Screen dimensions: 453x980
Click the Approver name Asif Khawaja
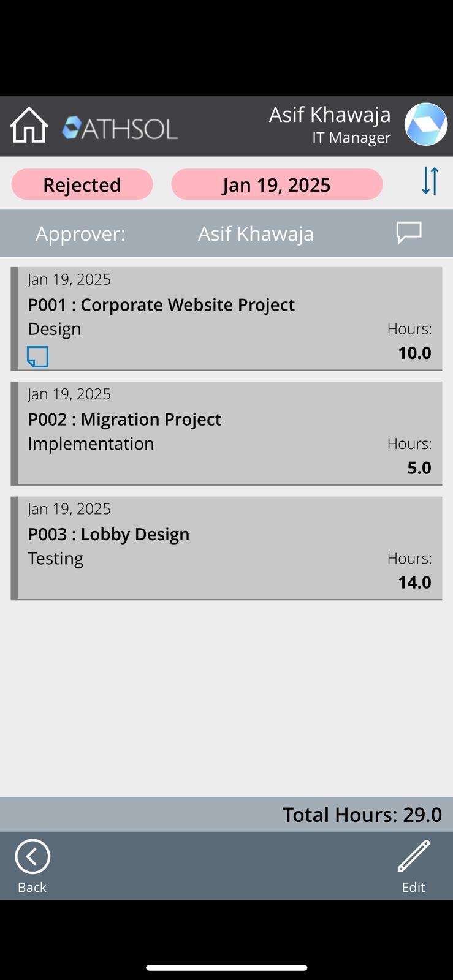256,233
